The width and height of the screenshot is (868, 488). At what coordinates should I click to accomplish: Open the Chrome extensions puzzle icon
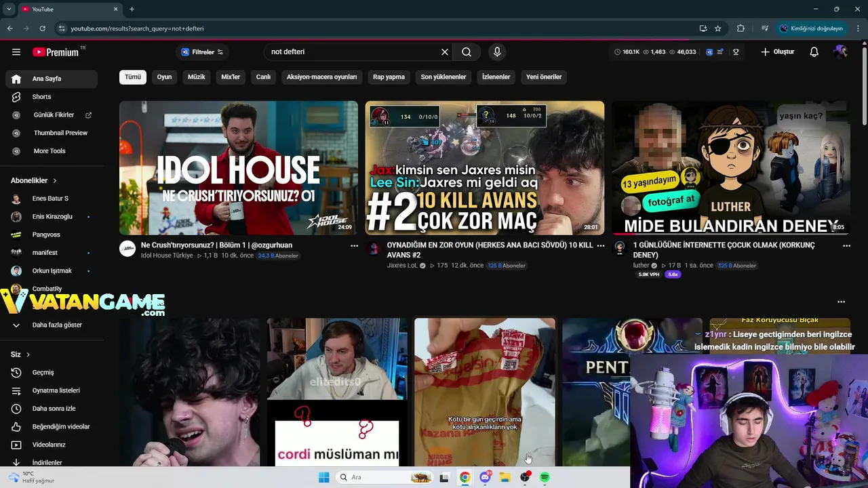(741, 28)
